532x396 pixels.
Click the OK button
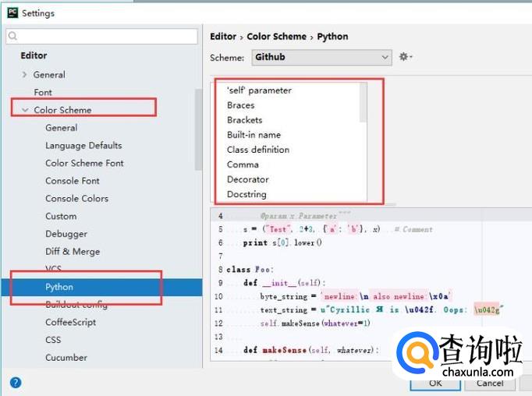pyautogui.click(x=435, y=384)
